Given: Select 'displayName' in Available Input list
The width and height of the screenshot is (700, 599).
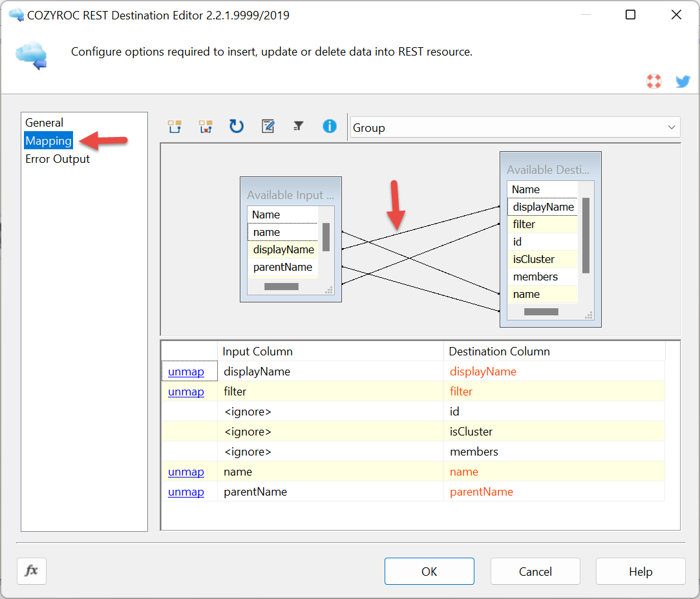Looking at the screenshot, I should [x=282, y=249].
